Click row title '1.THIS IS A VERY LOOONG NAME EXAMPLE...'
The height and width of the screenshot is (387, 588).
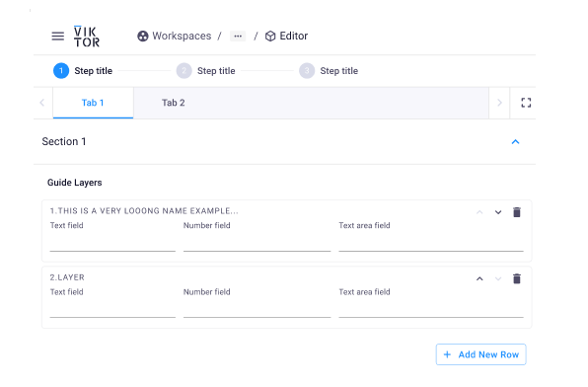pos(144,211)
